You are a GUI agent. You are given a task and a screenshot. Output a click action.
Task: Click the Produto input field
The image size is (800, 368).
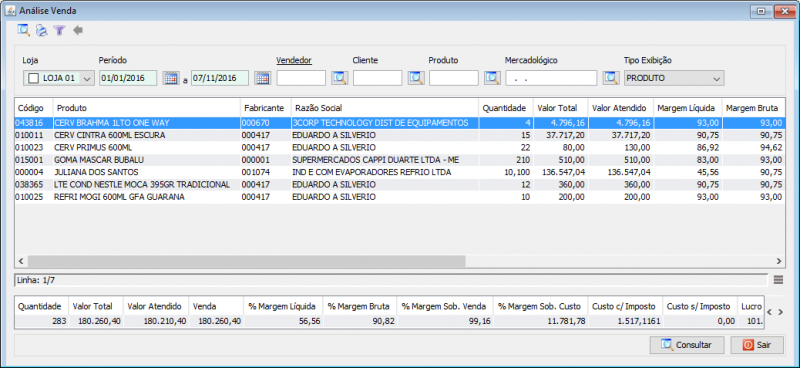454,78
